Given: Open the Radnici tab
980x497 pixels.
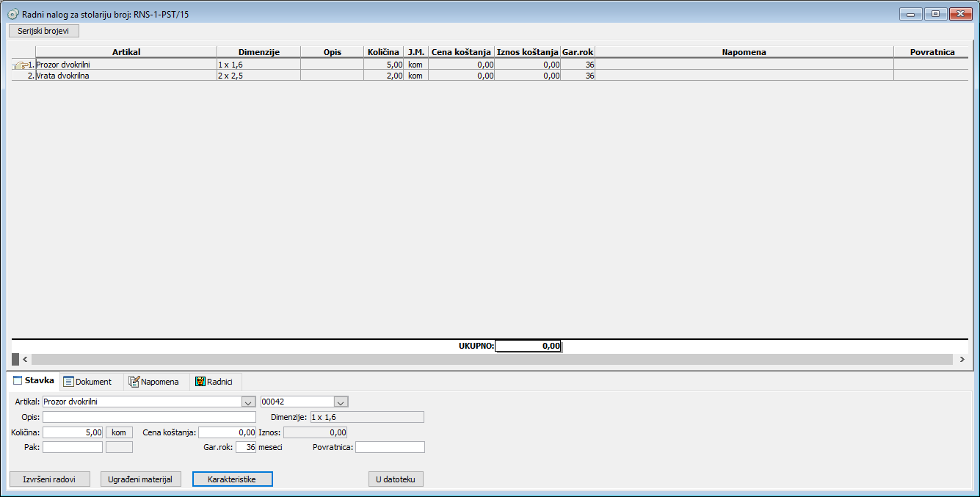Looking at the screenshot, I should point(214,382).
